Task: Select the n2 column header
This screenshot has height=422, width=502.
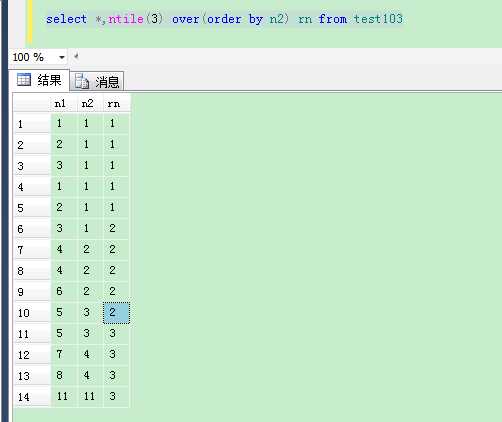Action: [90, 104]
